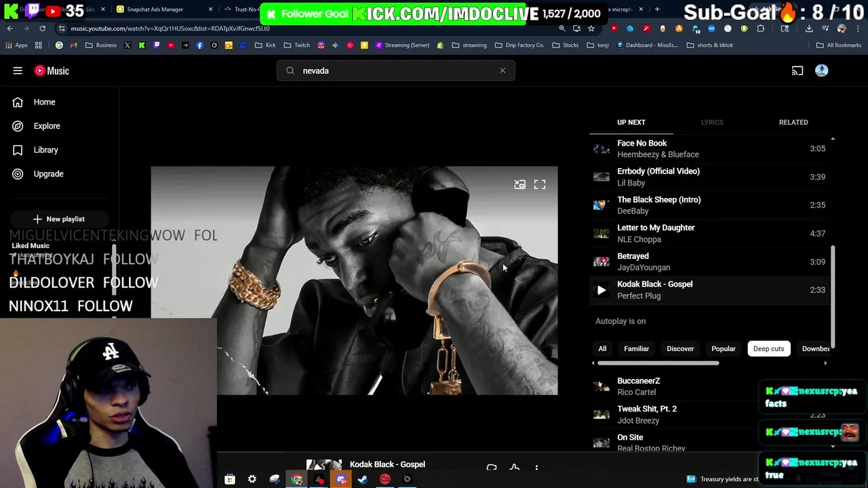Select the Familiar filter chip
This screenshot has width=868, height=488.
tap(636, 348)
